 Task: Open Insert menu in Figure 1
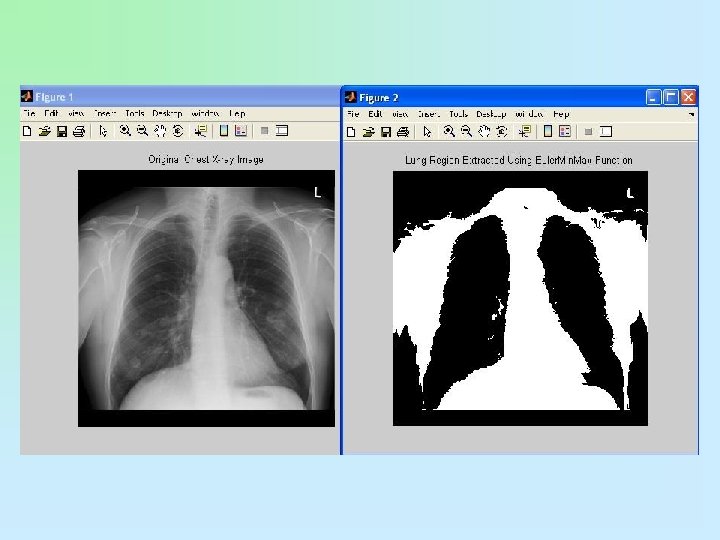[105, 113]
